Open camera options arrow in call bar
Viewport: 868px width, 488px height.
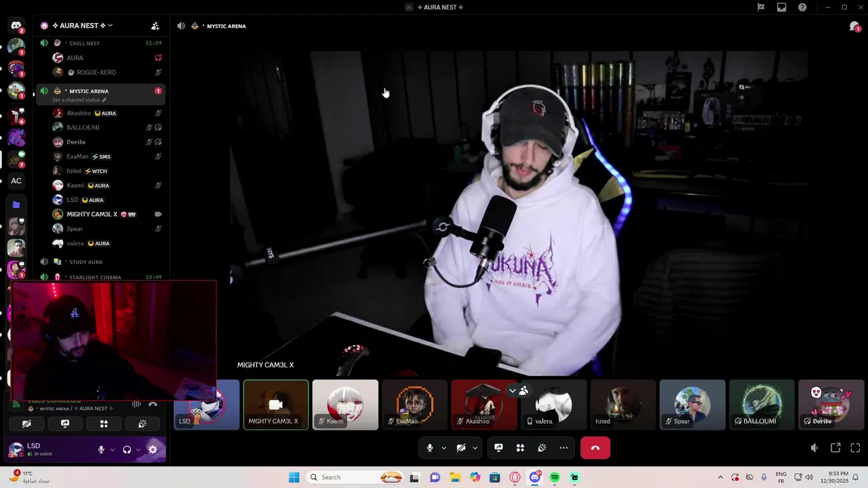pos(475,448)
